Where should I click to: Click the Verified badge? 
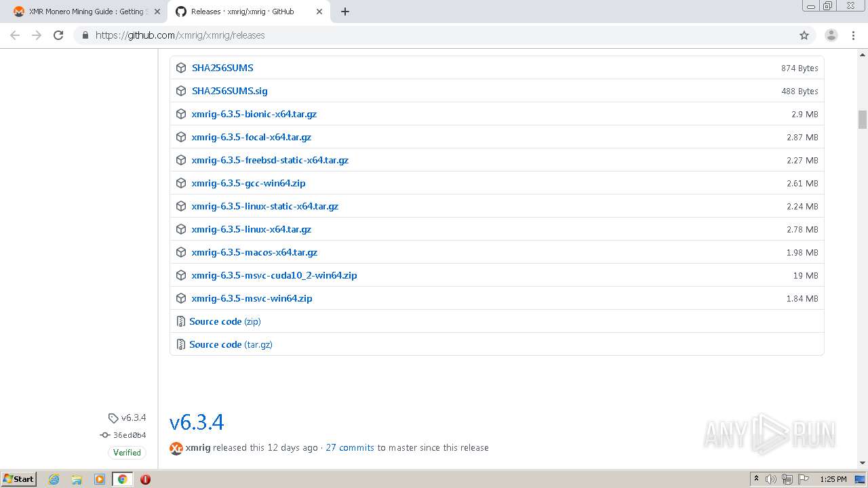pyautogui.click(x=127, y=453)
